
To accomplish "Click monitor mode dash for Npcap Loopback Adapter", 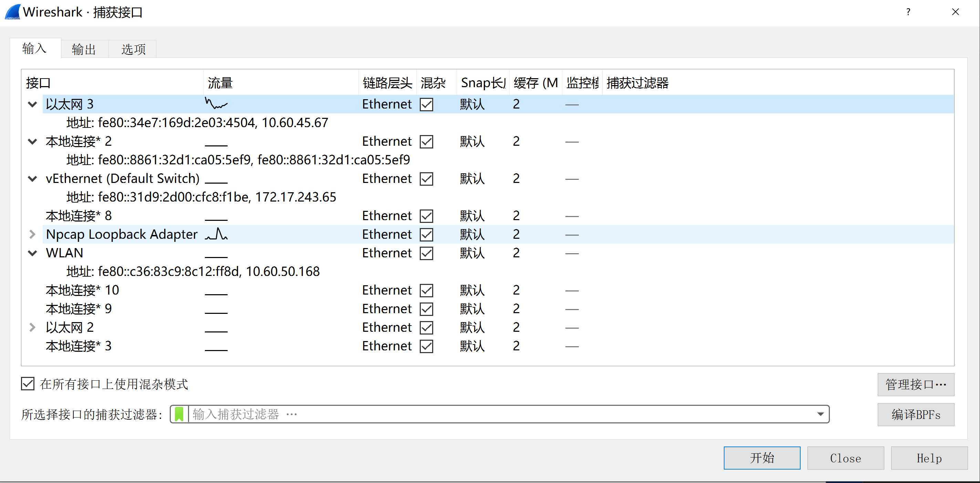I will (x=572, y=235).
